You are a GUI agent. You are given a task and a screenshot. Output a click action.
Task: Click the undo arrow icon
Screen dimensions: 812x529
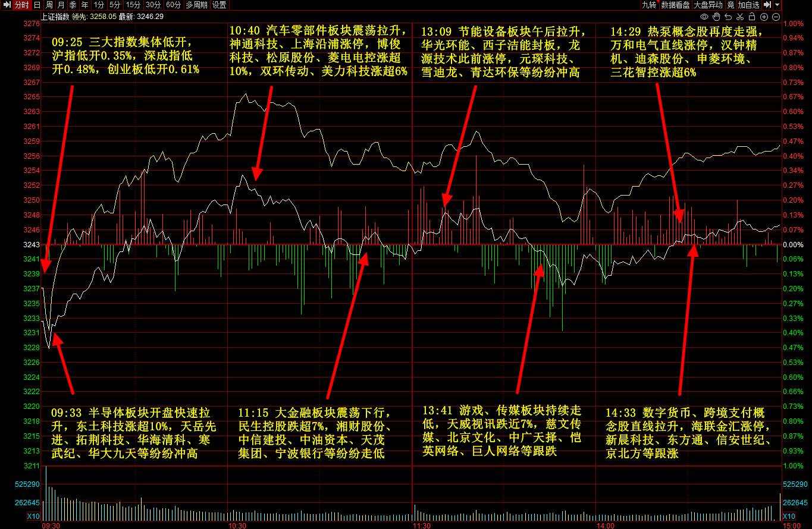[x=729, y=17]
